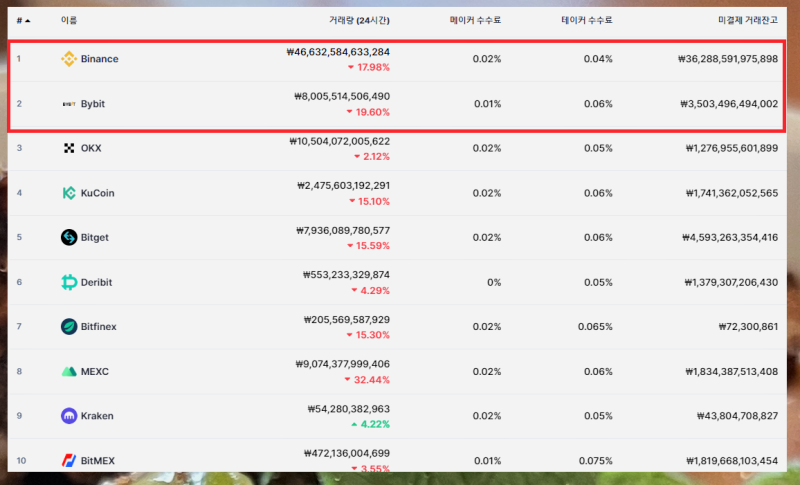Sort by 이름 column header
The image size is (800, 485).
pyautogui.click(x=68, y=20)
